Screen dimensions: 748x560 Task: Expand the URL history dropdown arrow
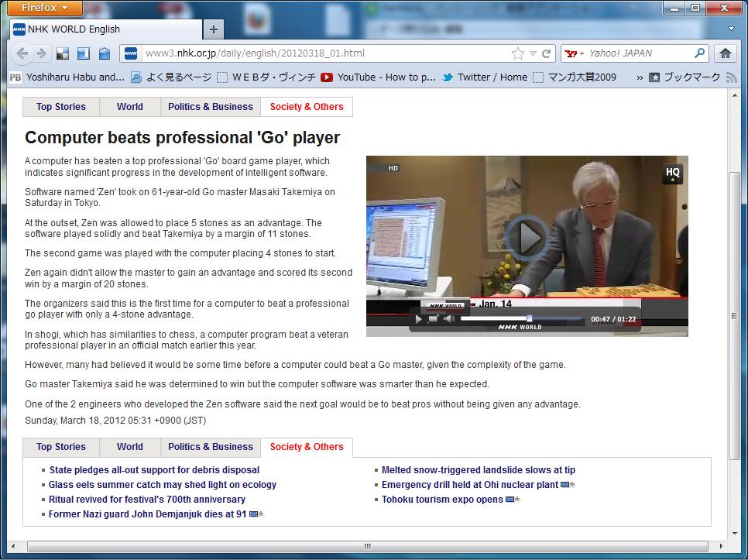coord(533,53)
